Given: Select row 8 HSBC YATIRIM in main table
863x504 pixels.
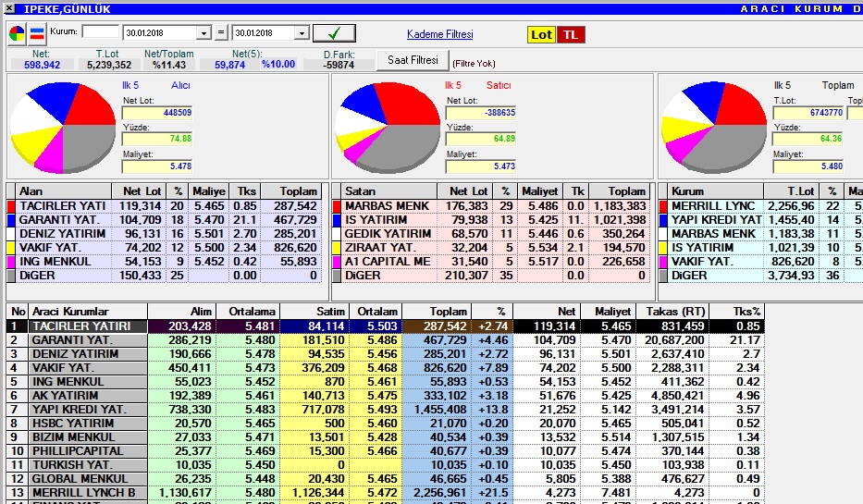Looking at the screenshot, I should pyautogui.click(x=386, y=424).
